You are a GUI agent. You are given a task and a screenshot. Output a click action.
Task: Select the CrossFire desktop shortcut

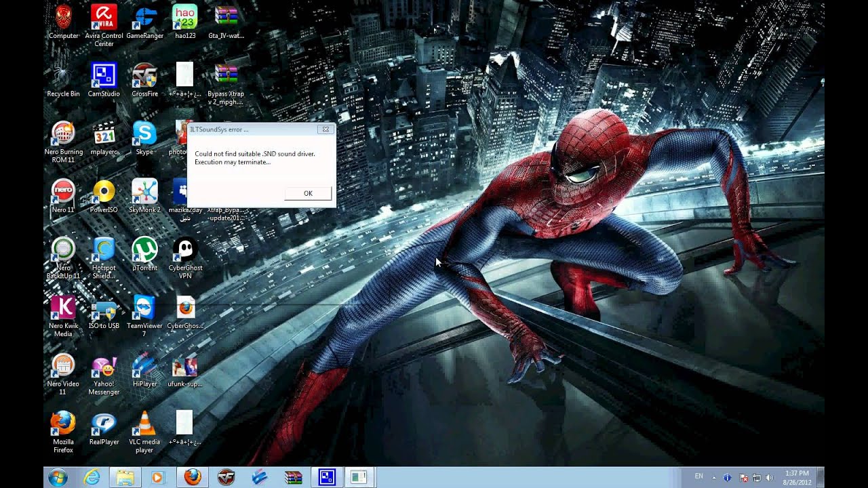(144, 80)
